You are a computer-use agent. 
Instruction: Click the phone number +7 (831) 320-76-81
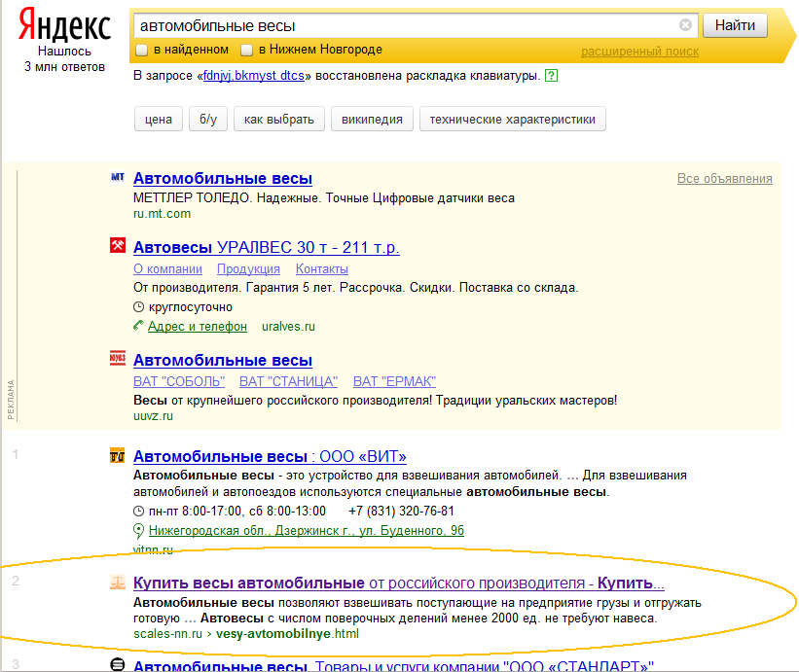[401, 511]
